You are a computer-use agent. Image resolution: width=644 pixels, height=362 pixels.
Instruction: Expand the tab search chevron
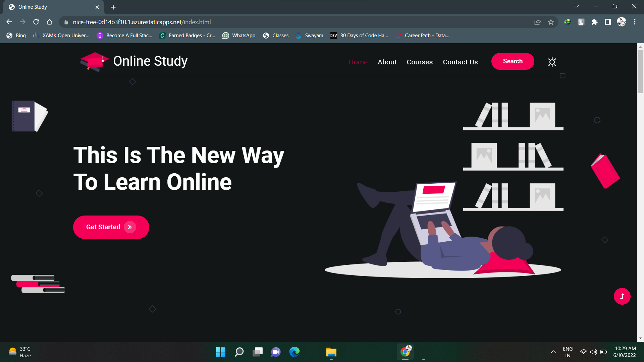[x=577, y=6]
